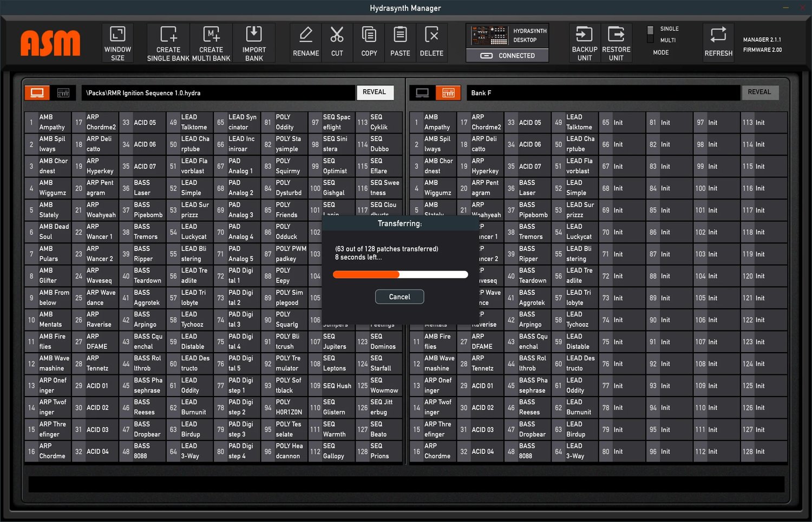
Task: Click the MULTI mode label
Action: 668,40
